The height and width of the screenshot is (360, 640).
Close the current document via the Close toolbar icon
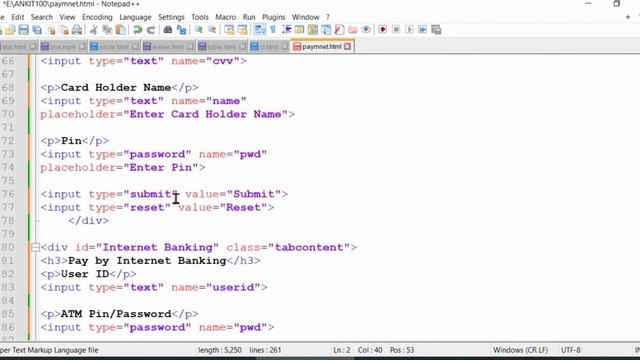point(51,30)
